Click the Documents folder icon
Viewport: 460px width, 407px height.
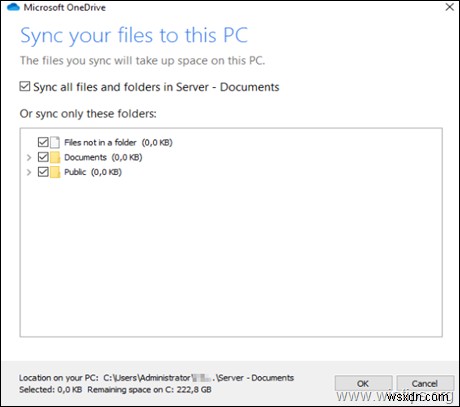(x=55, y=157)
